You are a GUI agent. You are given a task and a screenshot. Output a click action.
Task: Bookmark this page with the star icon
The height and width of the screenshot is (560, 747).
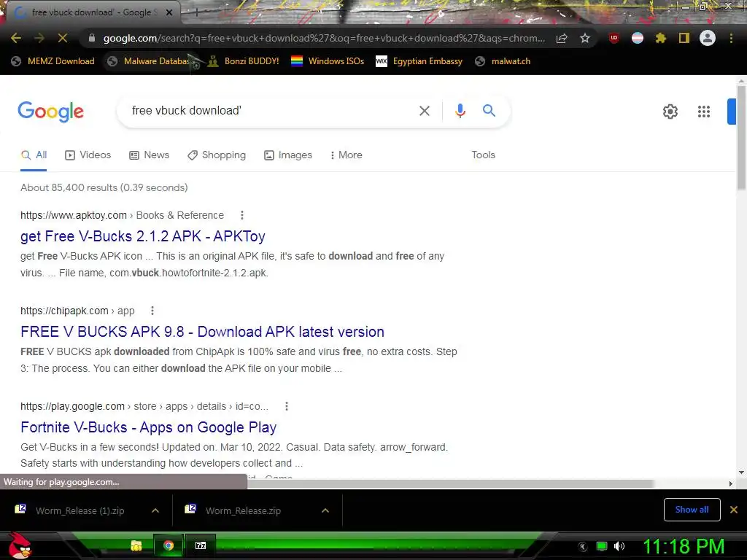(x=585, y=38)
